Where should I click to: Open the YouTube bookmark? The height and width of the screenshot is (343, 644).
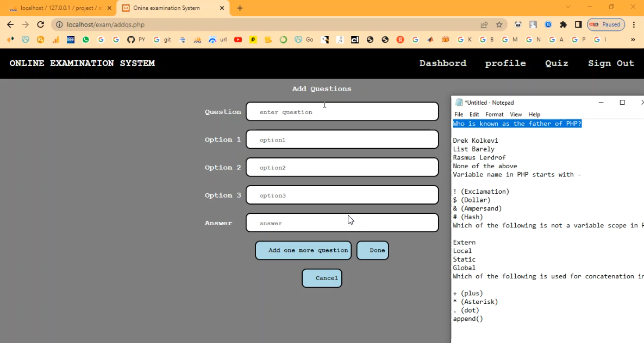[238, 40]
